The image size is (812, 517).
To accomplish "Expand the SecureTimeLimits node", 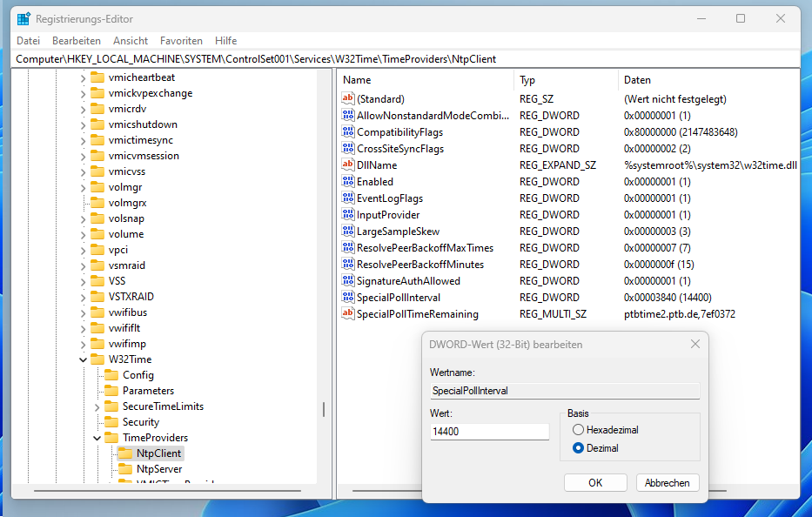I will tap(97, 407).
